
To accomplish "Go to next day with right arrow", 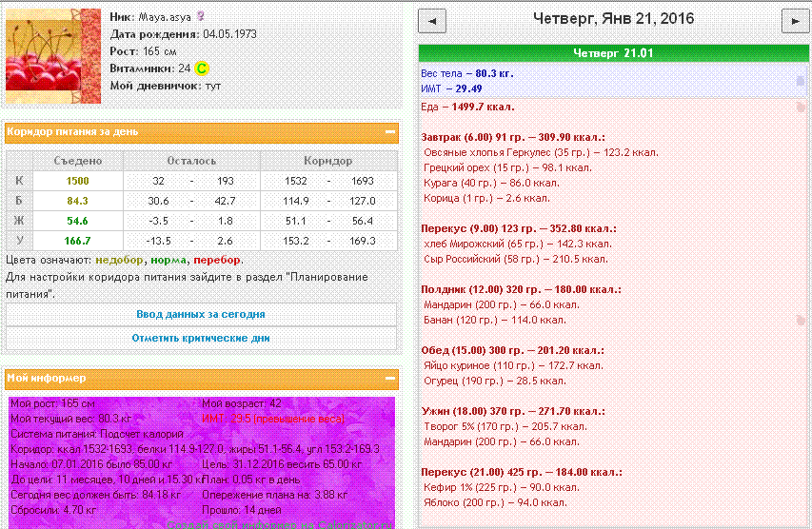I will pos(795,22).
